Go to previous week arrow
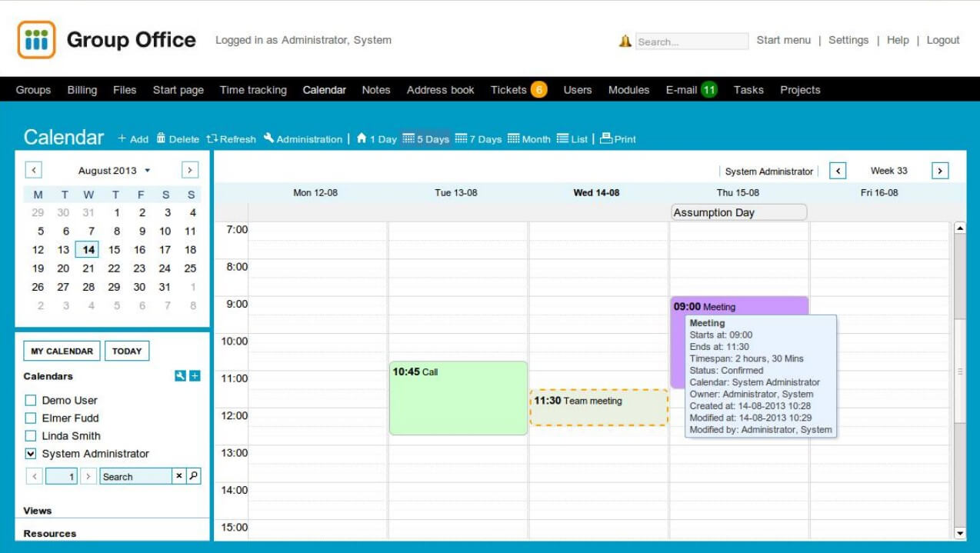980x553 pixels. 838,171
